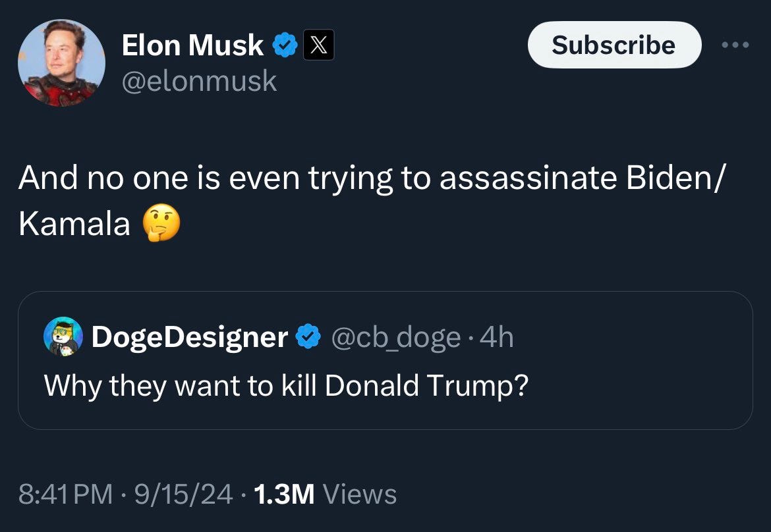Select the Elon Musk display name

coord(193,44)
